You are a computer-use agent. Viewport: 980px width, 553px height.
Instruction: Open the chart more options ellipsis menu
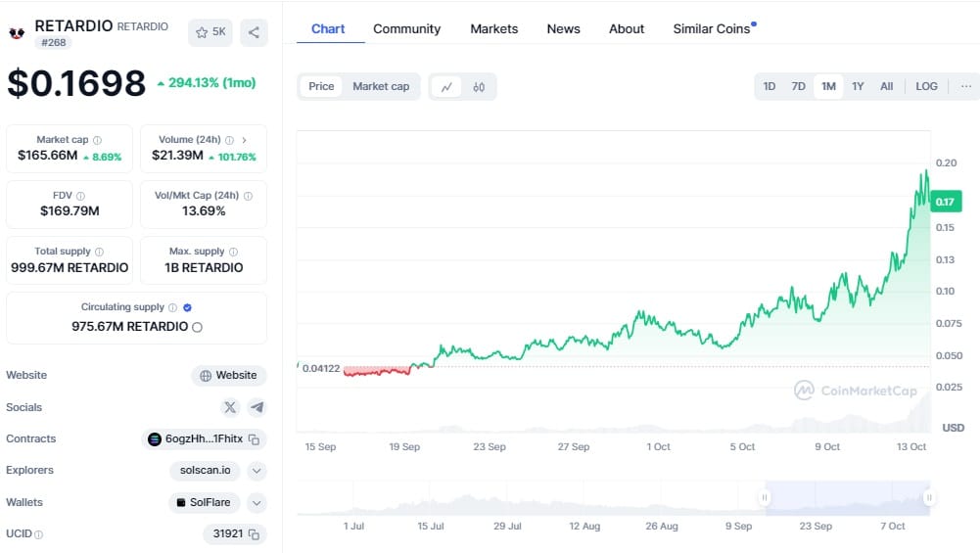coord(965,86)
